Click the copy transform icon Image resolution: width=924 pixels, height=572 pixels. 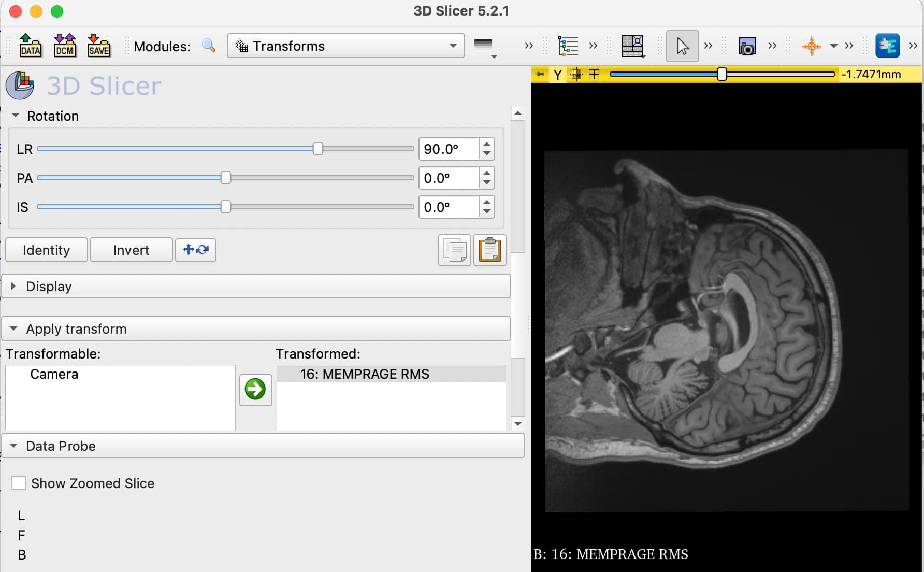pyautogui.click(x=455, y=250)
